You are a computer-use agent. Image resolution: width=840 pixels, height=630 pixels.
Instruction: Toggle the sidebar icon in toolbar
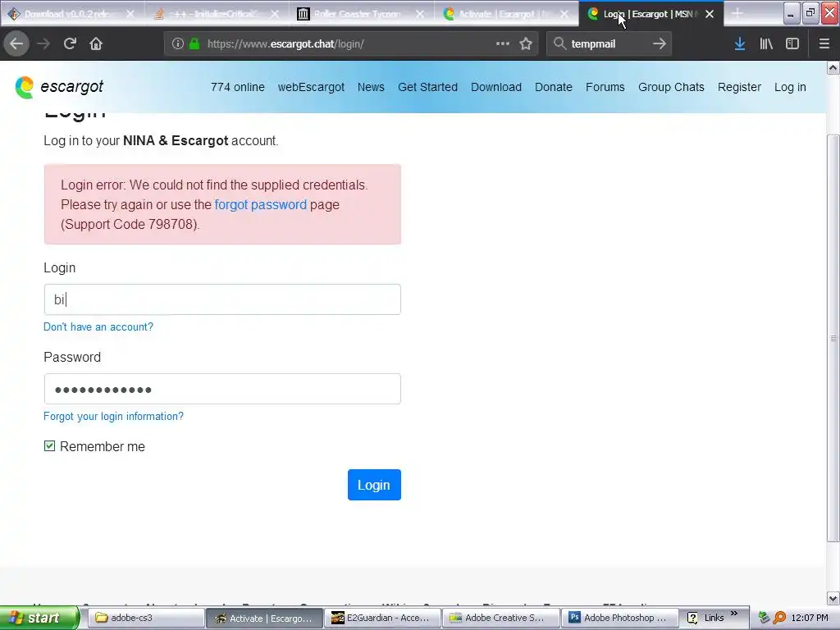coord(792,44)
